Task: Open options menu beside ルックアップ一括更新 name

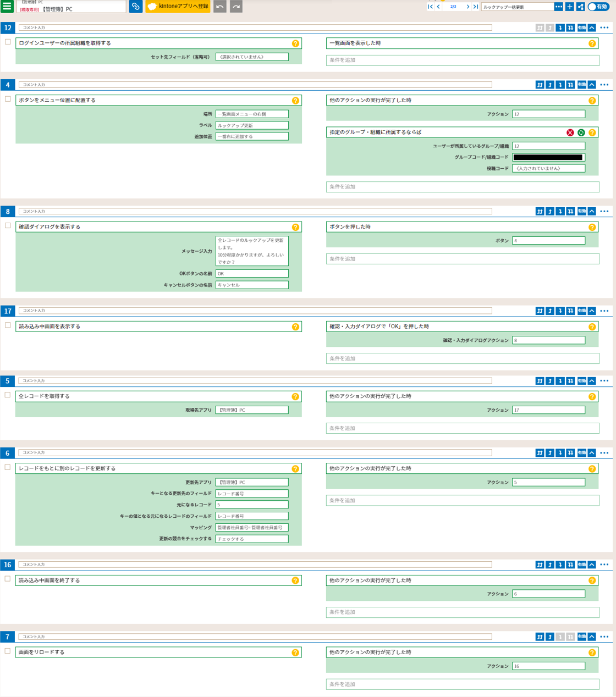Action: [558, 7]
